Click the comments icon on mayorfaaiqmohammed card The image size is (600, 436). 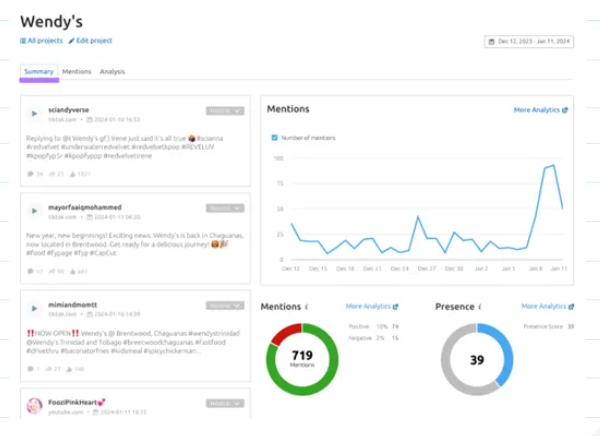(30, 271)
